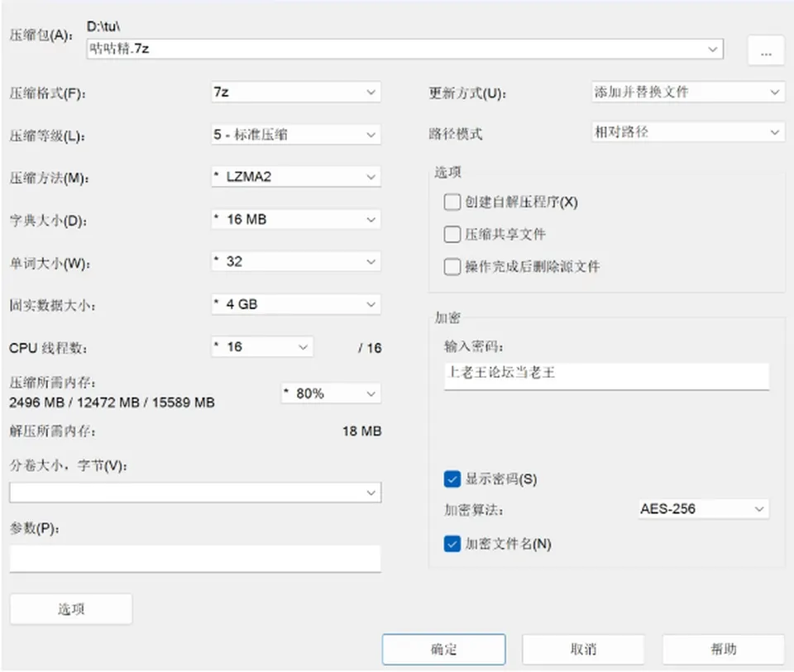Enable 操作完成后删除源文件 checkbox
This screenshot has width=794, height=672.
pos(452,266)
